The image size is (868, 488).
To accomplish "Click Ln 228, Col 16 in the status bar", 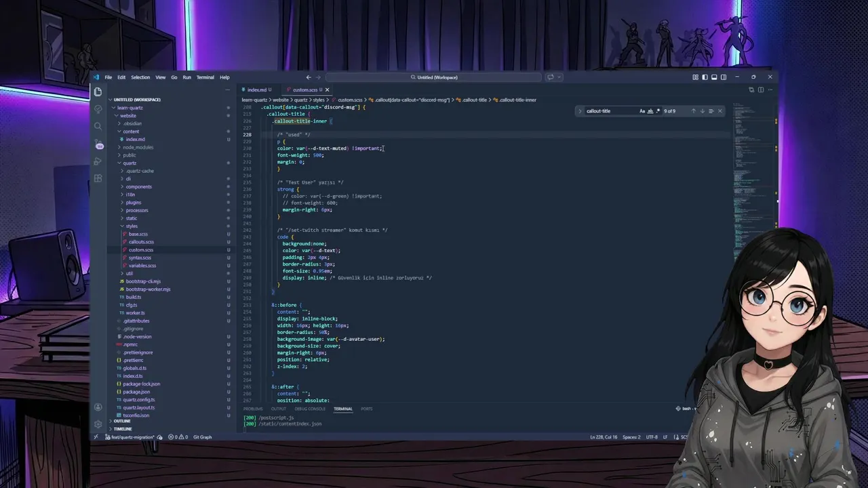I will (x=604, y=437).
